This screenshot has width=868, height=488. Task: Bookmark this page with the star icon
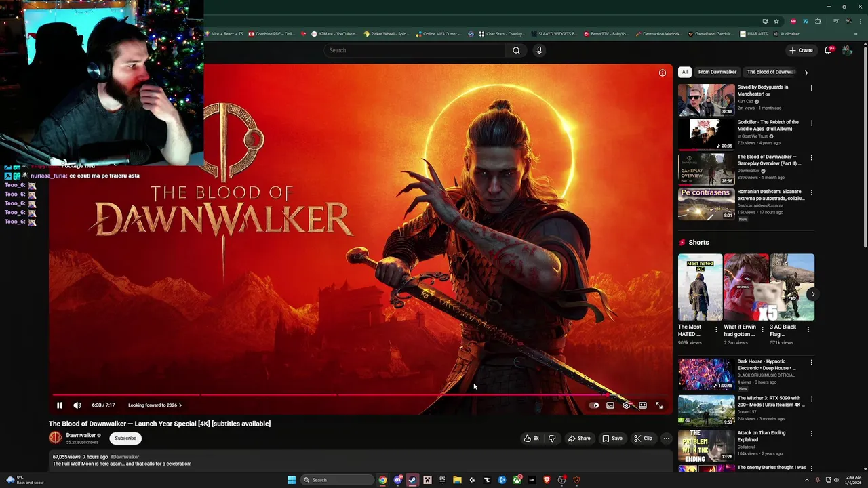coord(776,21)
